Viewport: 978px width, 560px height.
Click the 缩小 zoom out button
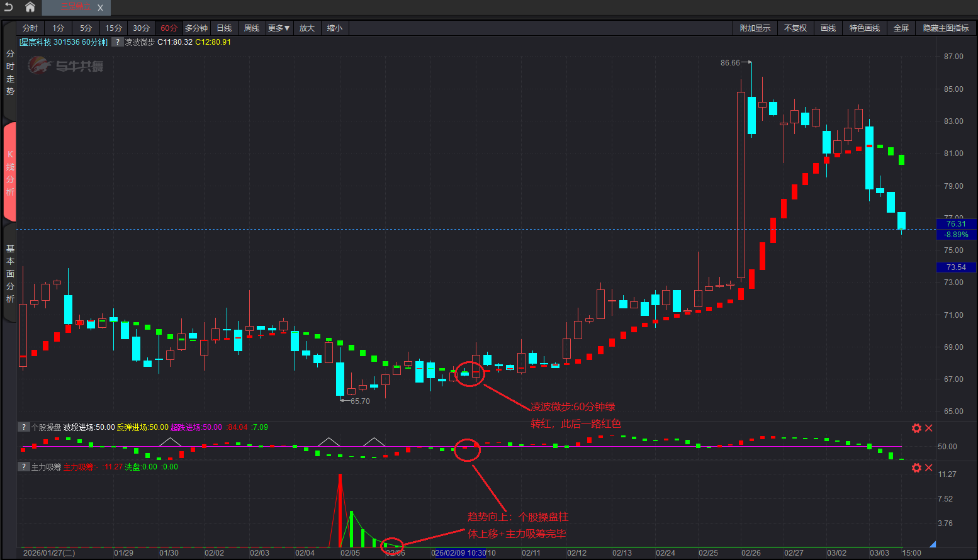point(335,28)
